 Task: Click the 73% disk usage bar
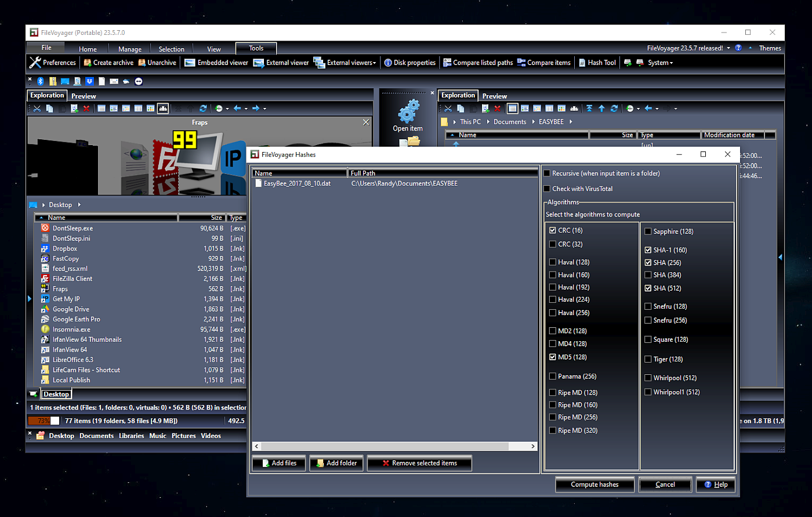pyautogui.click(x=43, y=421)
